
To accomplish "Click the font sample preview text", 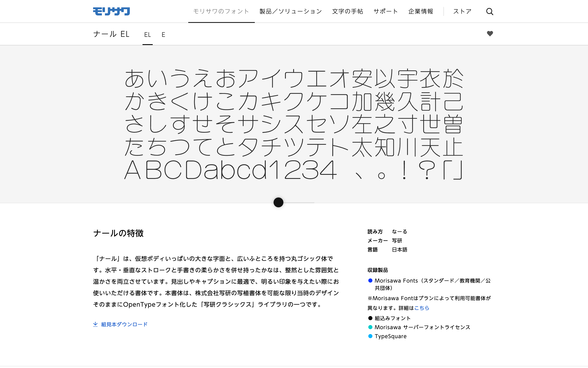I will (294, 124).
